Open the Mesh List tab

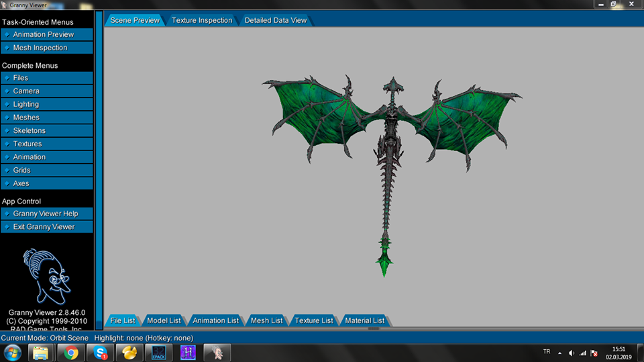tap(266, 320)
